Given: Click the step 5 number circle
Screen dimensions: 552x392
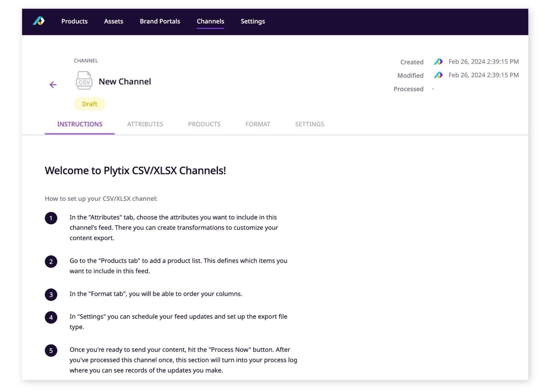Looking at the screenshot, I should [51, 350].
